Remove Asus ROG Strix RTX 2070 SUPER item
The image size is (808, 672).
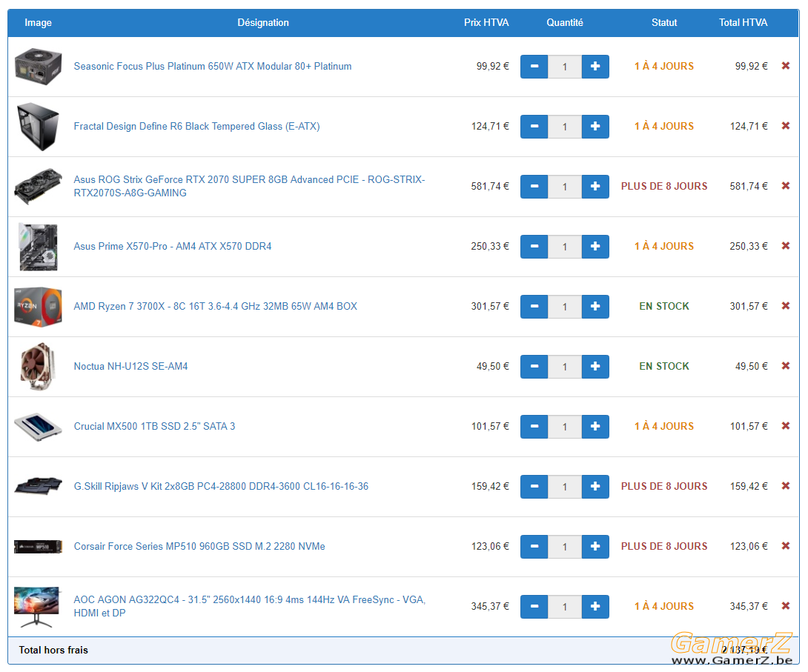tap(785, 186)
